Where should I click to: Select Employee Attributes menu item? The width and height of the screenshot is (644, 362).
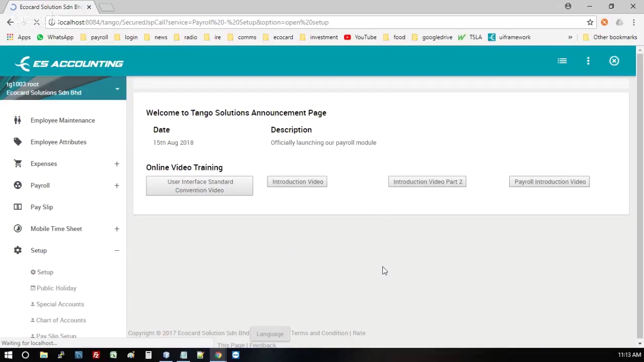point(58,142)
